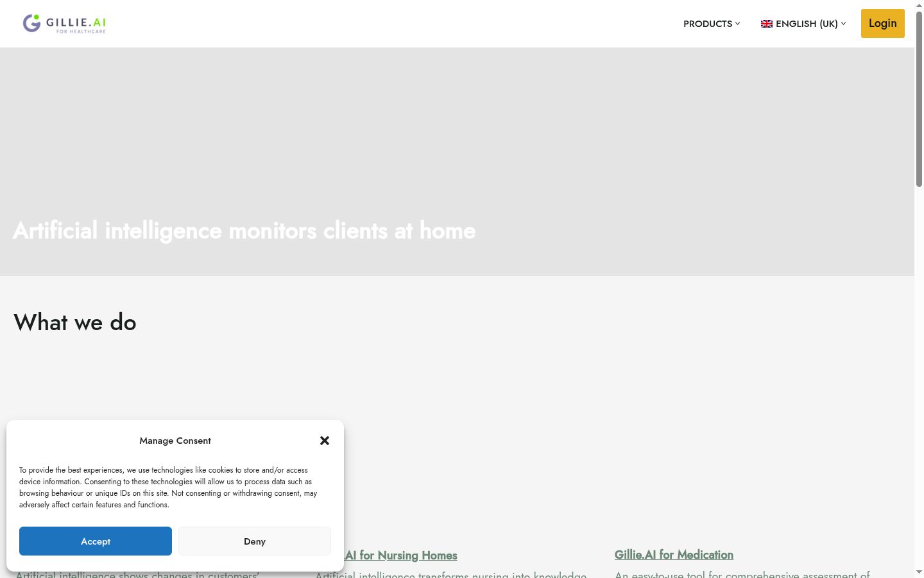Click the page vertical scrollbar thumb

click(919, 100)
